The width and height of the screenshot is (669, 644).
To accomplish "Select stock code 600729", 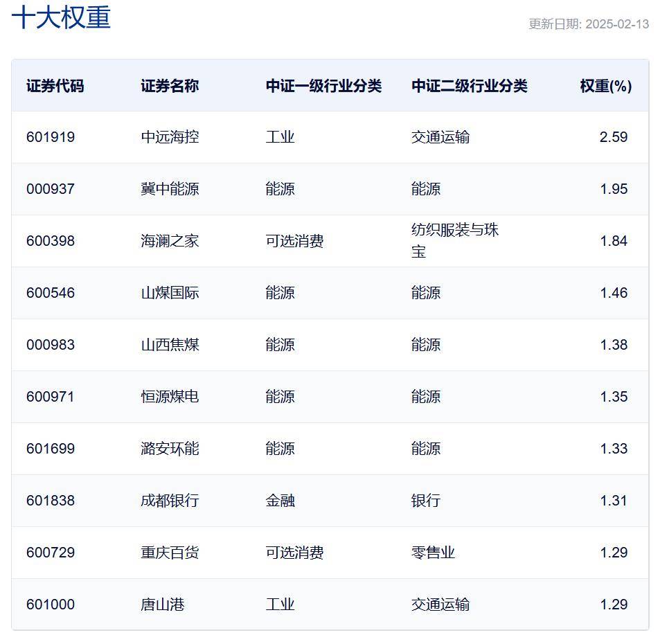I will point(51,553).
